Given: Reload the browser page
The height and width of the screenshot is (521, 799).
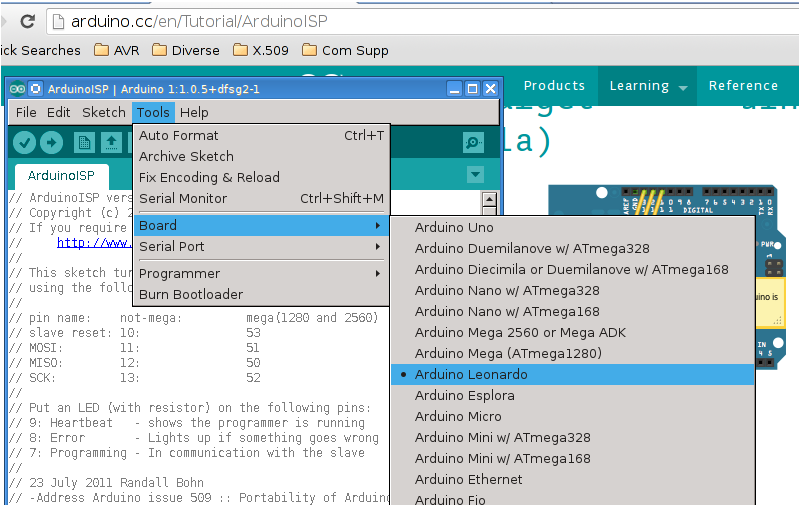Looking at the screenshot, I should coord(27,21).
